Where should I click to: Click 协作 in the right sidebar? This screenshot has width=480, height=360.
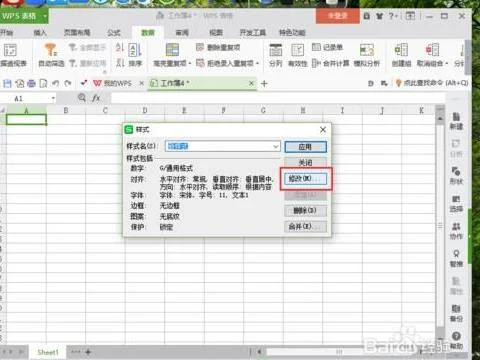(x=456, y=232)
